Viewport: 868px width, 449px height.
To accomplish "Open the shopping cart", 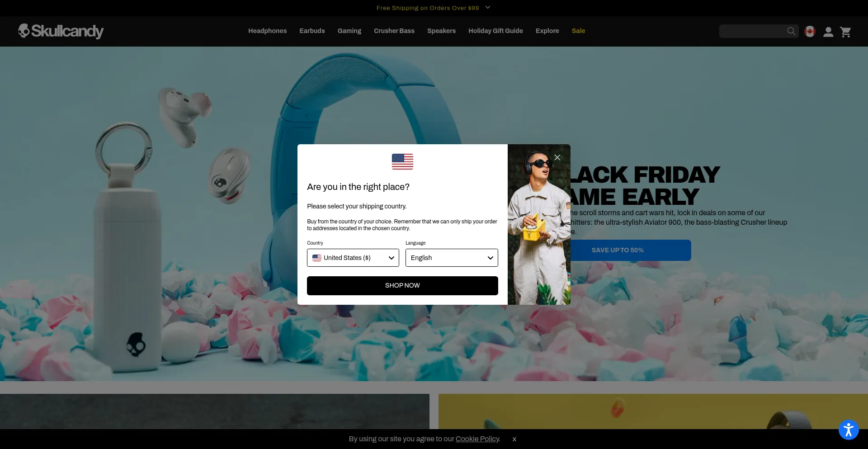I will coord(845,32).
